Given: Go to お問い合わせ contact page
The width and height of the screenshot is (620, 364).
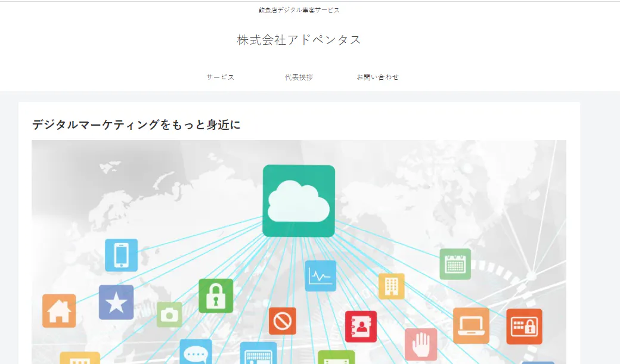Looking at the screenshot, I should coord(378,77).
